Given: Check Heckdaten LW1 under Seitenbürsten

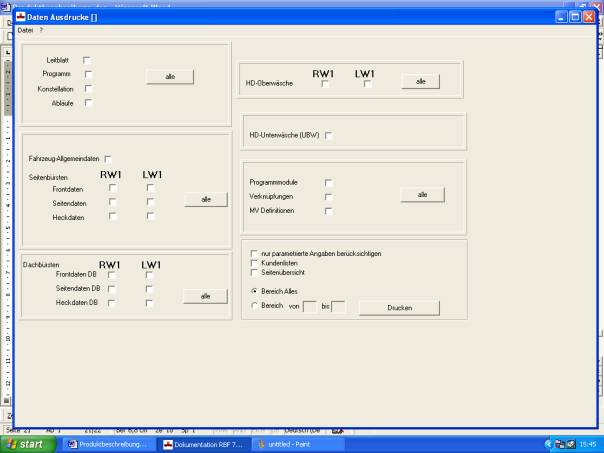Looking at the screenshot, I should point(151,216).
